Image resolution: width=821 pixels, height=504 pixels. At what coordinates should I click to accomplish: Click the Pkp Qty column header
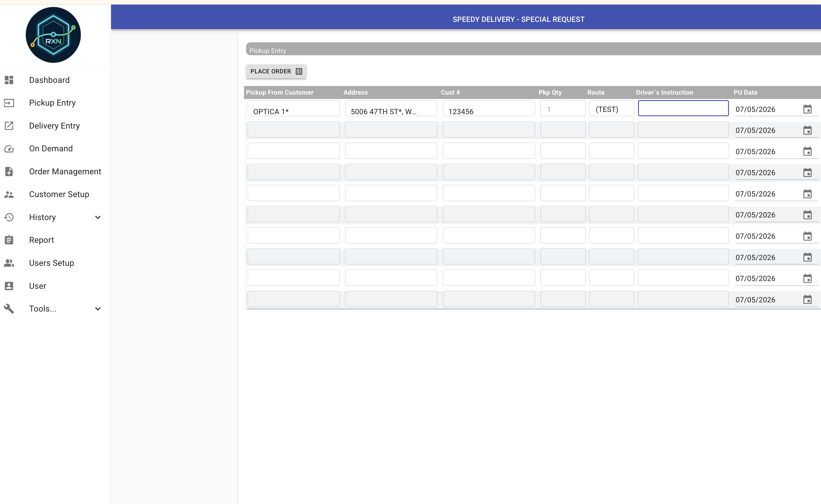[x=550, y=92]
